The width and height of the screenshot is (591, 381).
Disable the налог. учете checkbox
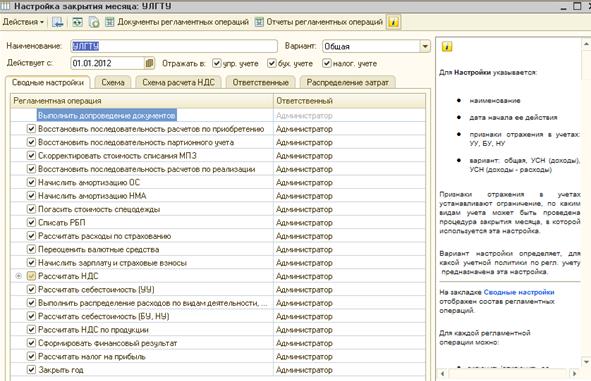(x=326, y=63)
